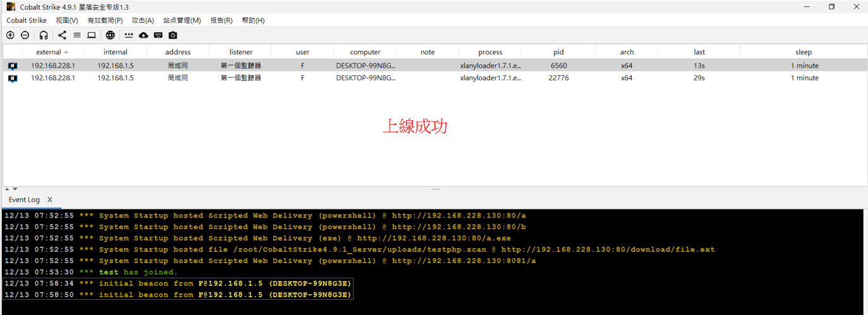The height and width of the screenshot is (315, 868).
Task: Open the 攻击(A) menu
Action: (143, 20)
